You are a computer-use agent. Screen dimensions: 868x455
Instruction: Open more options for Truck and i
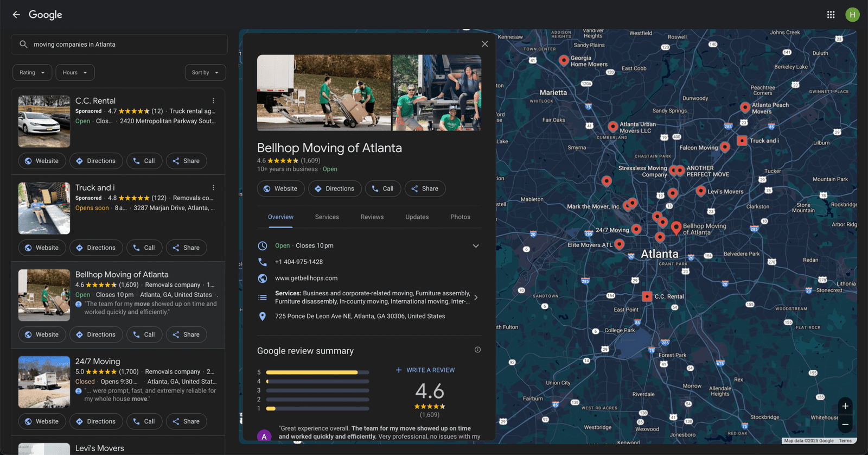click(213, 188)
